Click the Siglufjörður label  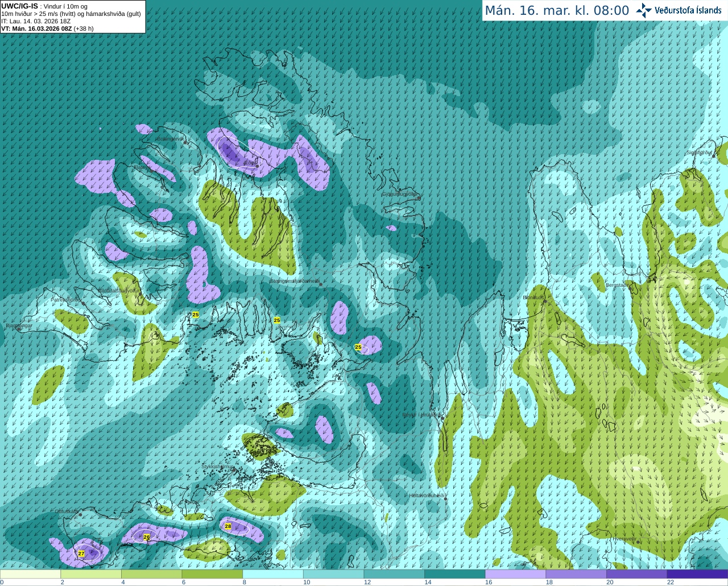(x=699, y=152)
